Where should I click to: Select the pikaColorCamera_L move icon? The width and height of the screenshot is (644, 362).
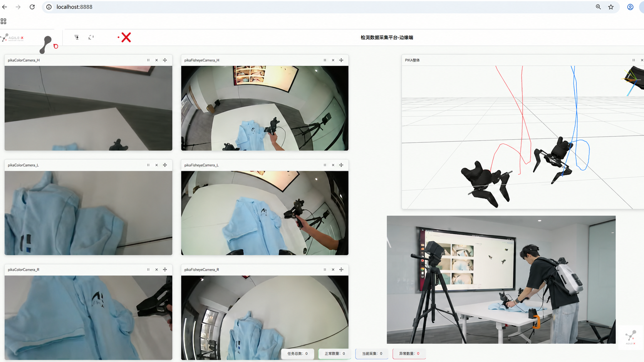point(165,165)
